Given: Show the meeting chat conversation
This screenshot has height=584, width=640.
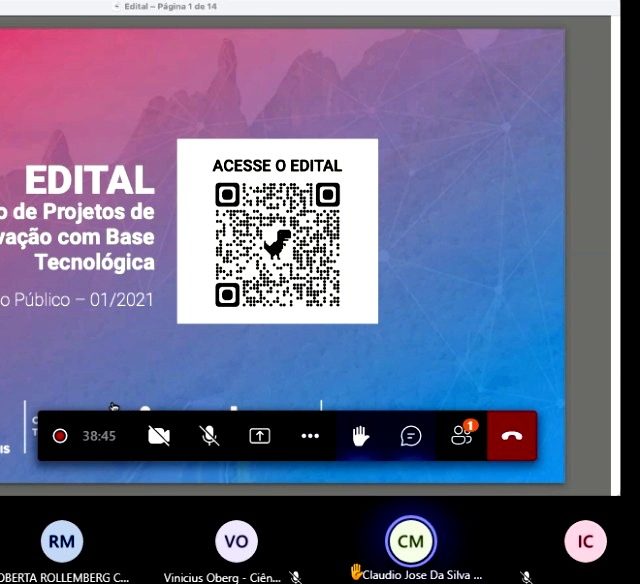Looking at the screenshot, I should (x=411, y=436).
